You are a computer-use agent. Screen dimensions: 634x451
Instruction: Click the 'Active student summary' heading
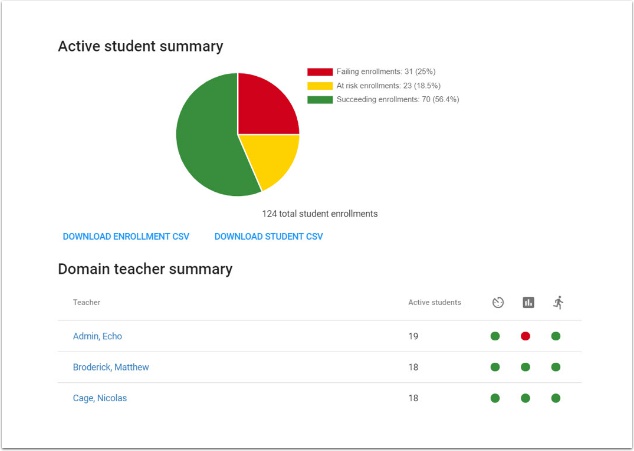pyautogui.click(x=140, y=46)
